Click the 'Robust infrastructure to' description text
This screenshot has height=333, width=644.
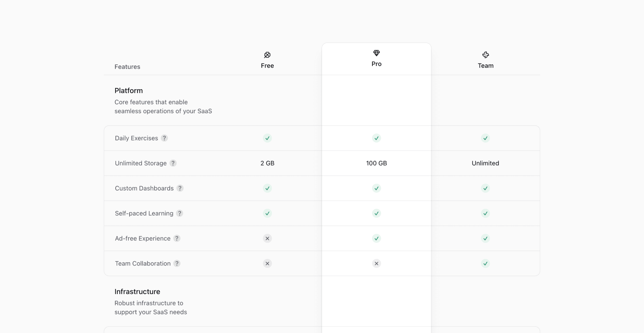149,303
